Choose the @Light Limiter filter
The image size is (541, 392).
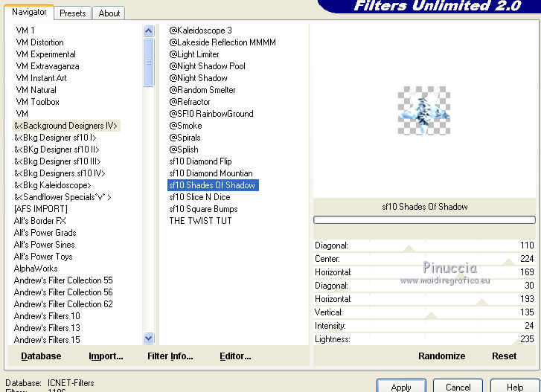194,54
